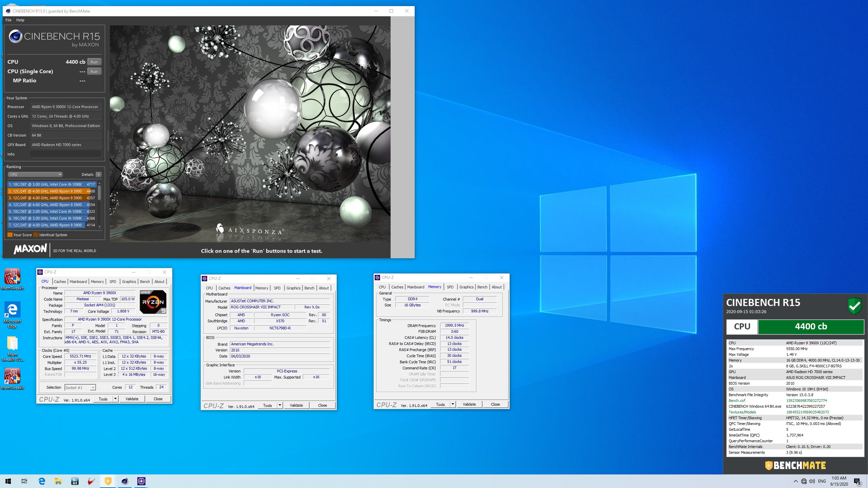Open the CPU ranking category dropdown
868x488 pixels.
[x=35, y=175]
